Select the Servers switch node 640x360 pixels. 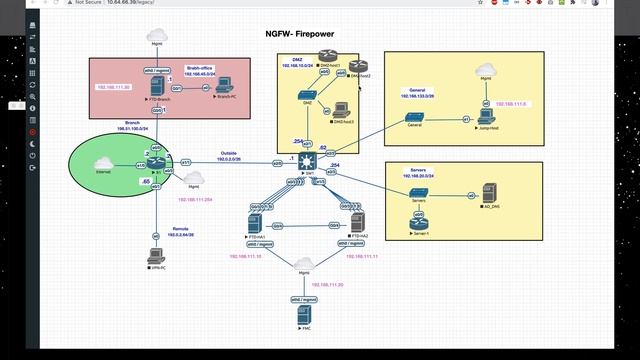[x=419, y=193]
